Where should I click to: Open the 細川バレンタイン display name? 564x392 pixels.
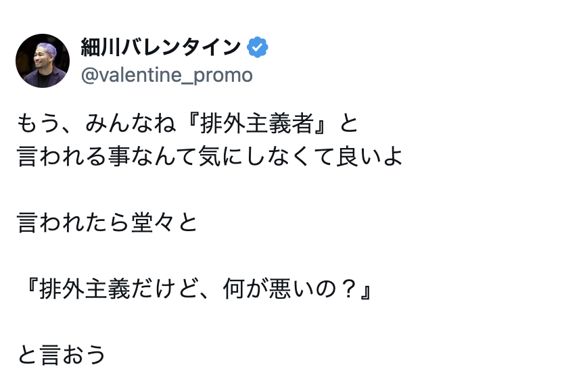click(x=161, y=47)
